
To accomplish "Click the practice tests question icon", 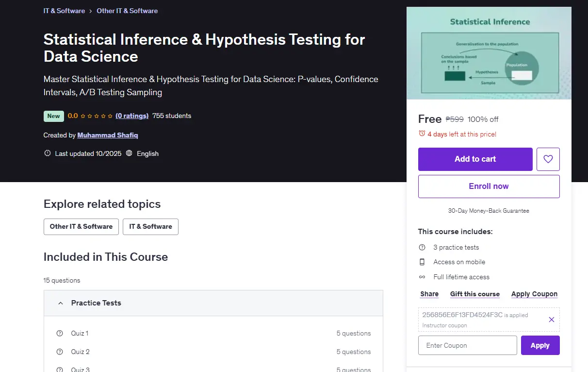I will point(422,247).
